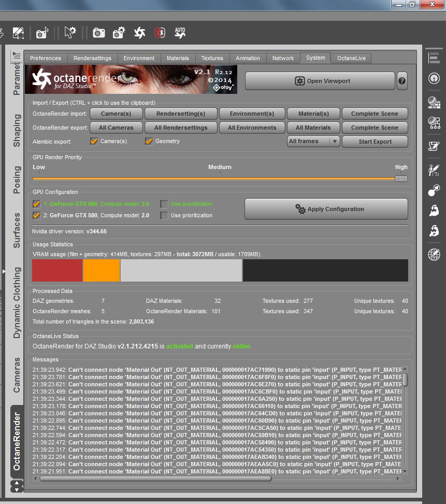Image resolution: width=446 pixels, height=504 pixels.
Task: Switch to the Shaping side tab
Action: [x=17, y=131]
